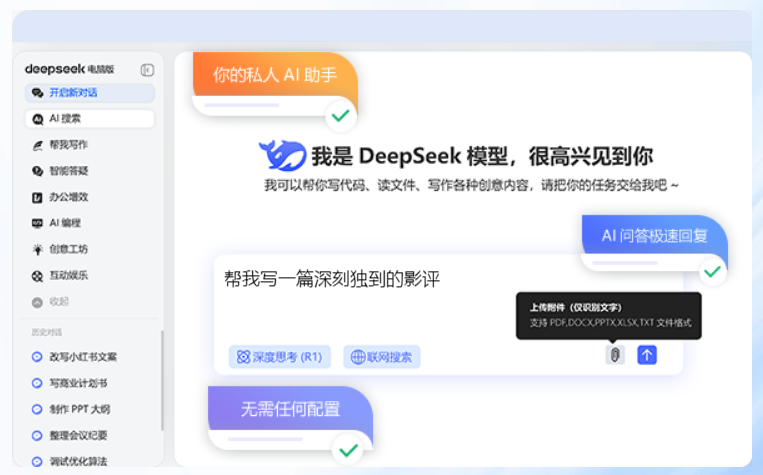This screenshot has width=763, height=475.
Task: Toggle 联网搜索 web search
Action: click(382, 357)
